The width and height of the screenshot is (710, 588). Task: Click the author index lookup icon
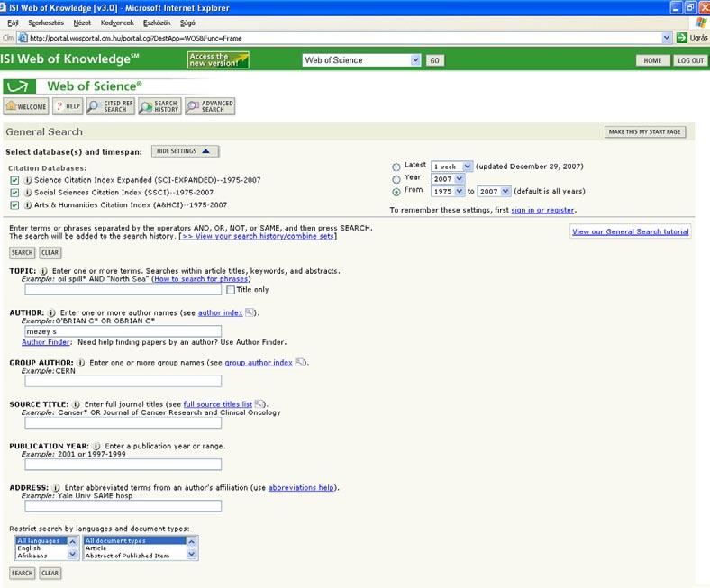pyautogui.click(x=249, y=312)
